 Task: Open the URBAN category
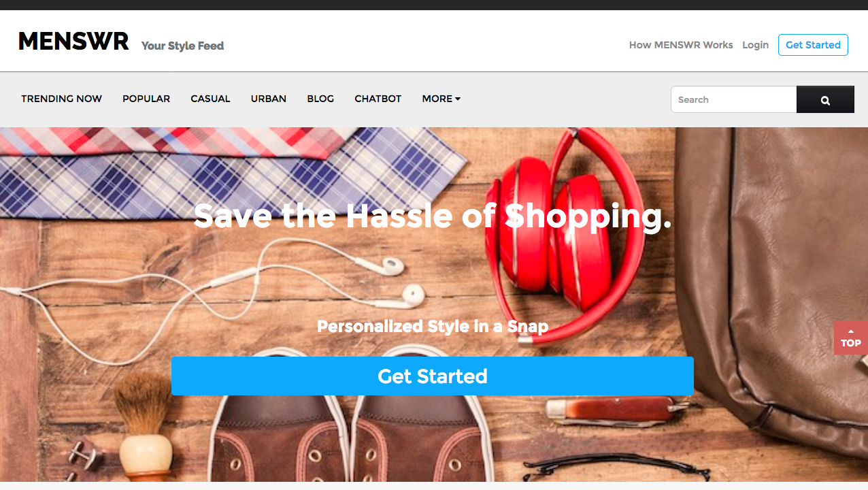pos(269,99)
